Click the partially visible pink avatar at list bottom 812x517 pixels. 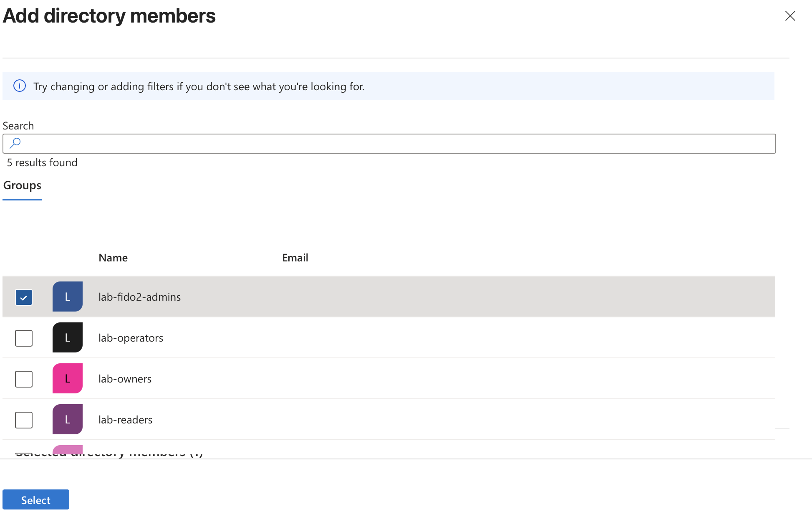[x=68, y=450]
